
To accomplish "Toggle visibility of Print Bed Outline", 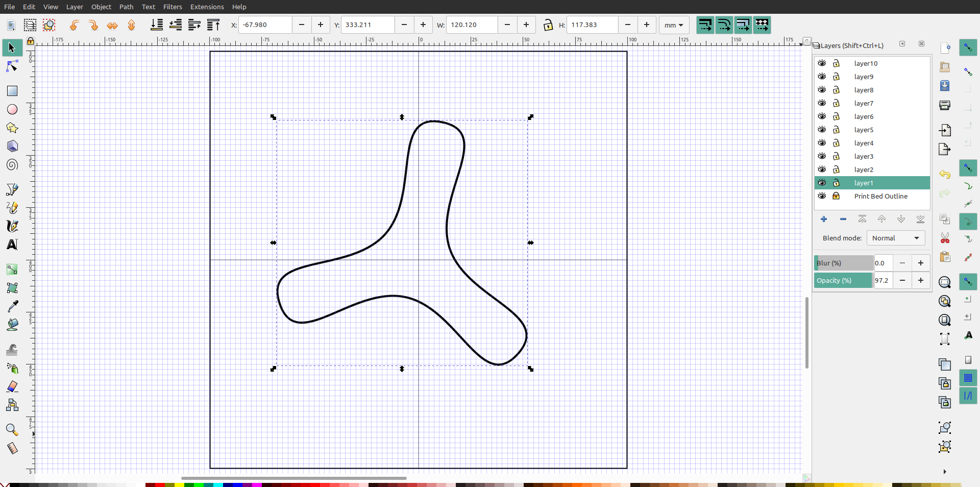I will [822, 196].
